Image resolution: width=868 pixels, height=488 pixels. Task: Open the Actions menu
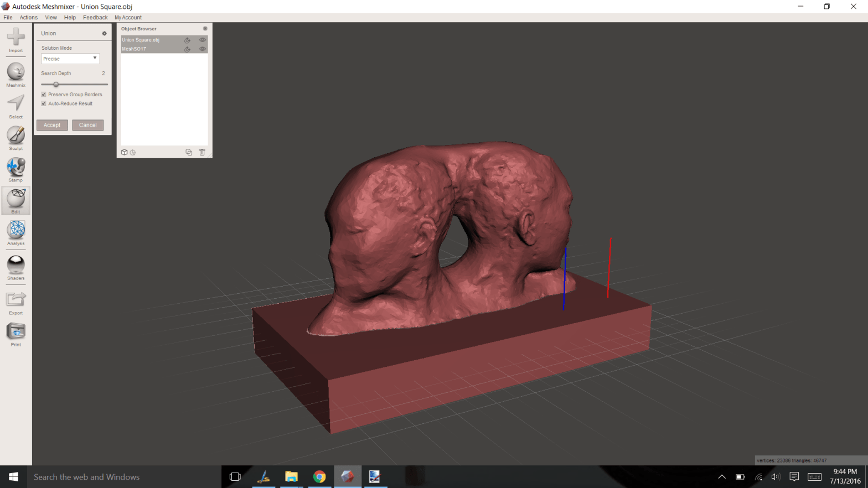(x=29, y=18)
